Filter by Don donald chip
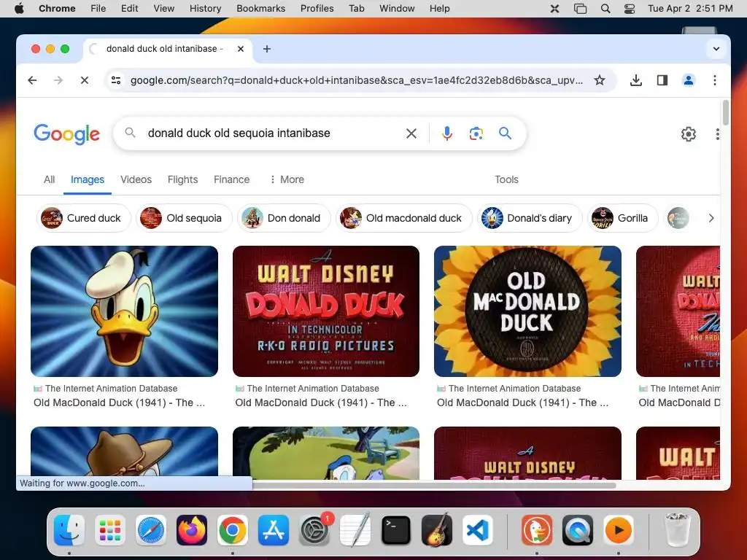Viewport: 747px width, 560px height. [284, 218]
